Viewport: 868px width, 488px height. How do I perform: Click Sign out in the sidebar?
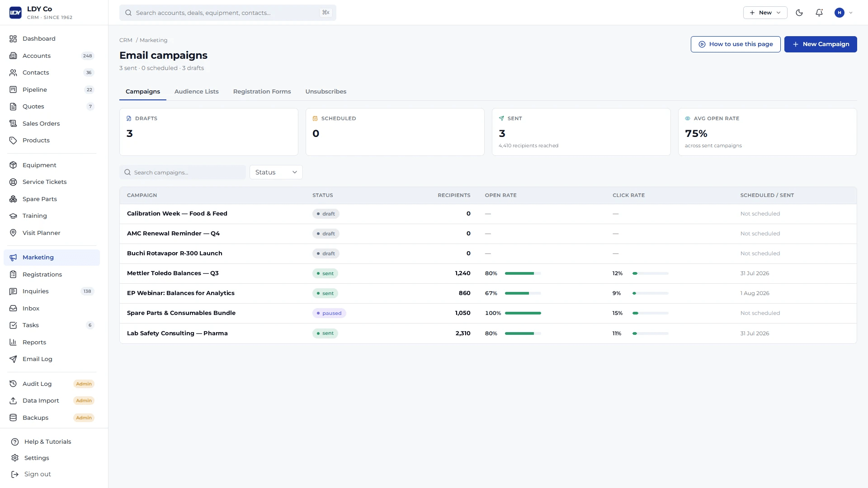[x=38, y=474]
